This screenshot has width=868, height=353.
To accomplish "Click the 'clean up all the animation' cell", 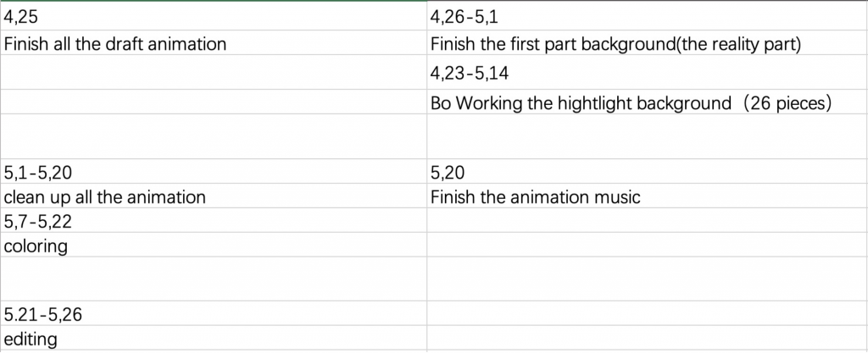I will [x=213, y=196].
